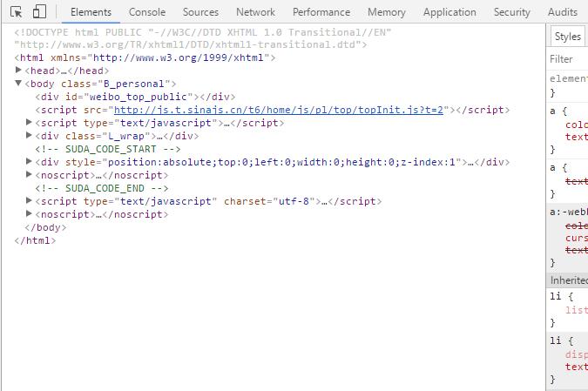
Task: Switch to the Console tab
Action: pyautogui.click(x=147, y=12)
